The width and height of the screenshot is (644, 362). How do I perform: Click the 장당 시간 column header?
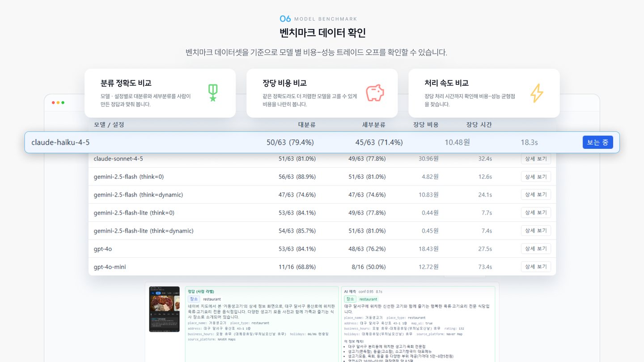[x=479, y=125]
